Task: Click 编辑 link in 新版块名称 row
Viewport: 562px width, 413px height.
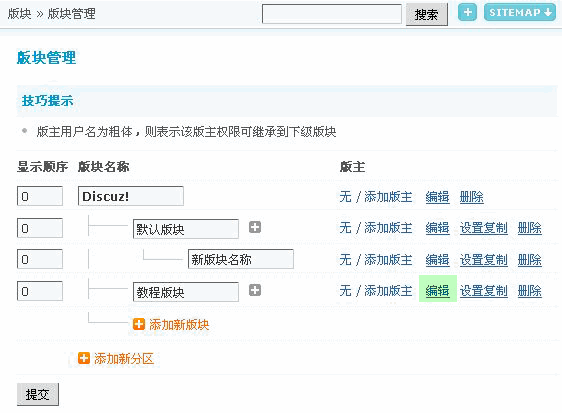Action: [437, 260]
